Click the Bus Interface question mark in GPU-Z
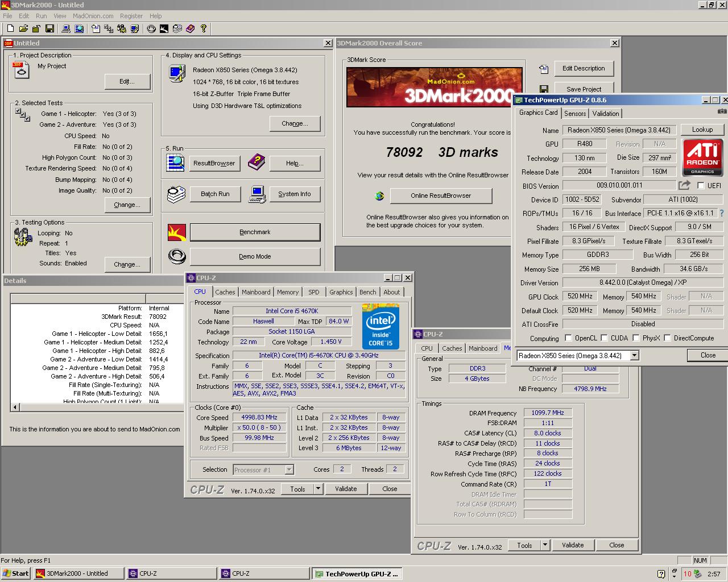The image size is (728, 582). pos(721,213)
